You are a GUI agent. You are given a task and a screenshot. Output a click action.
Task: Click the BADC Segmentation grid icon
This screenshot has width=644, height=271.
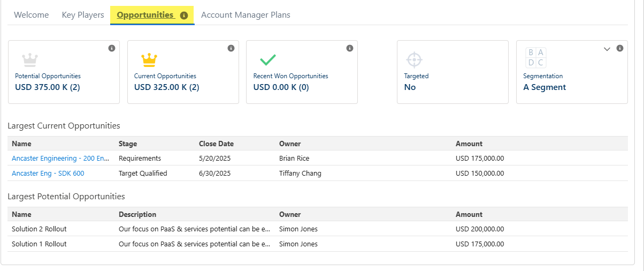point(535,58)
